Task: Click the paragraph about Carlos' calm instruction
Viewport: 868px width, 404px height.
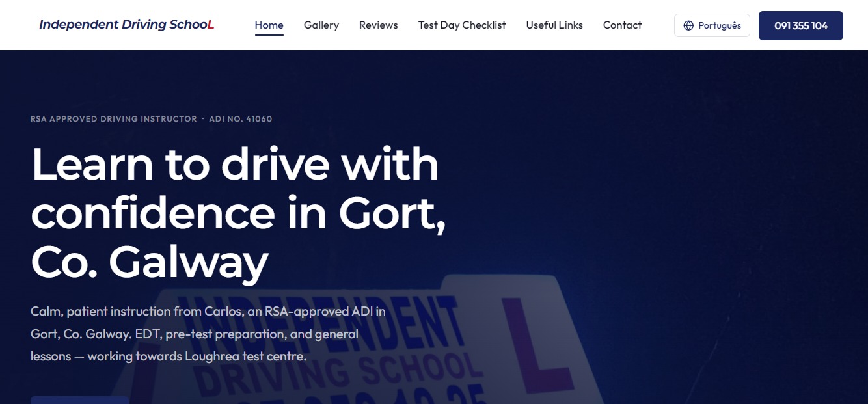Action: point(208,334)
